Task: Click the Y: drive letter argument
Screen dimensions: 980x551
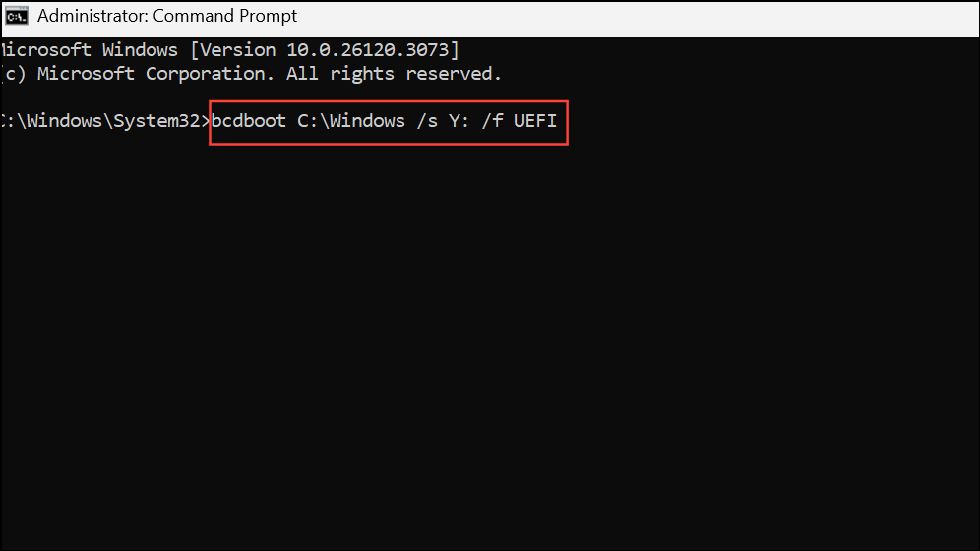Action: tap(459, 121)
